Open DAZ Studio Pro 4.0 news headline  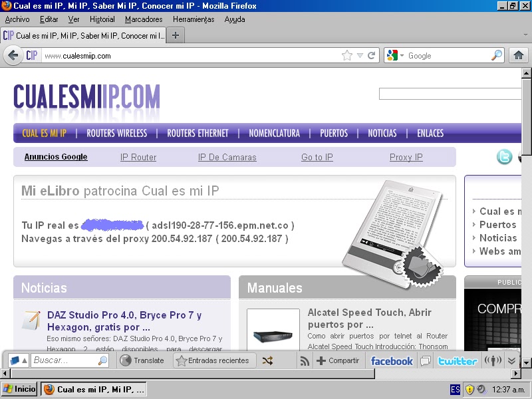(124, 321)
